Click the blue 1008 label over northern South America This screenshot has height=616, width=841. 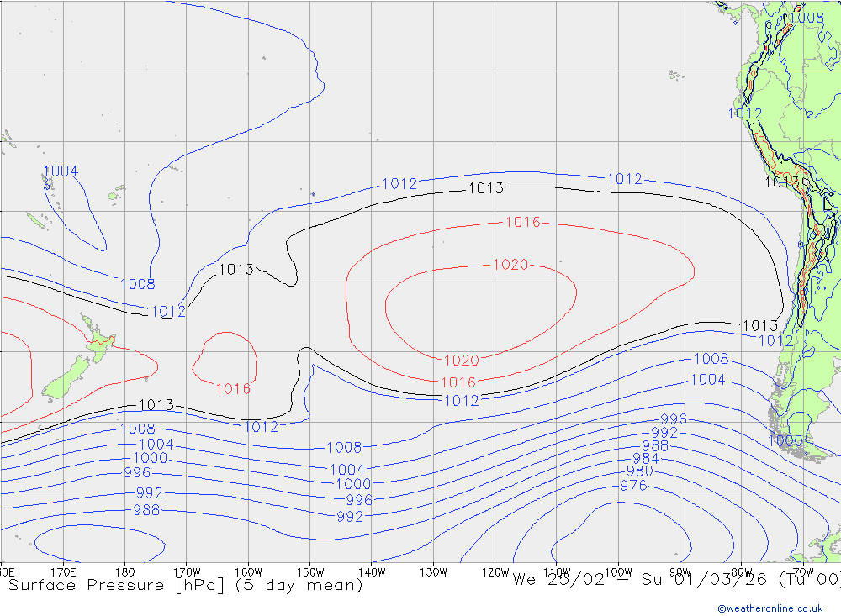[807, 18]
